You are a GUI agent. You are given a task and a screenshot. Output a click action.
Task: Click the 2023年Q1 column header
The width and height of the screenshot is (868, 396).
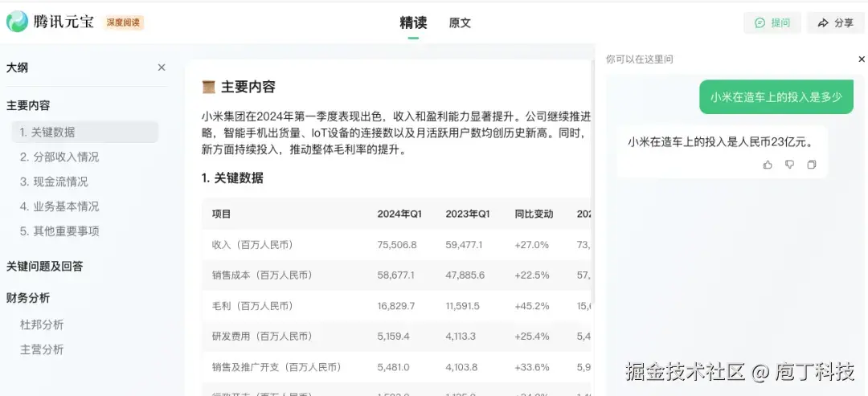pos(468,214)
